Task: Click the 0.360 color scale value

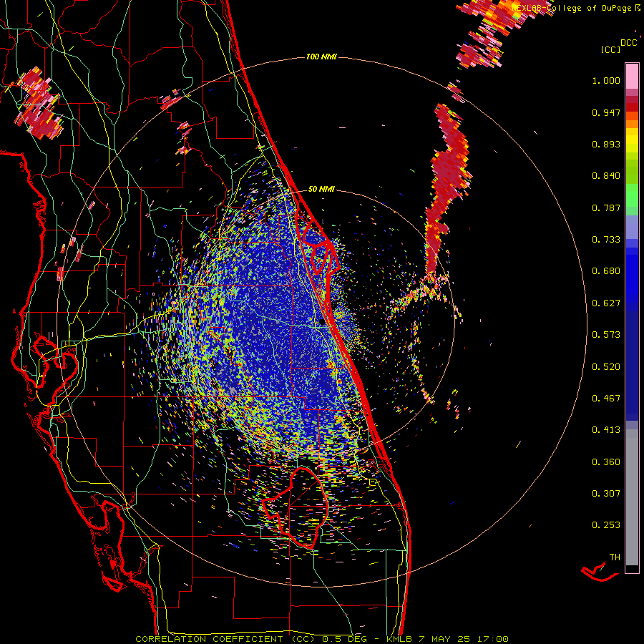Action: (606, 462)
